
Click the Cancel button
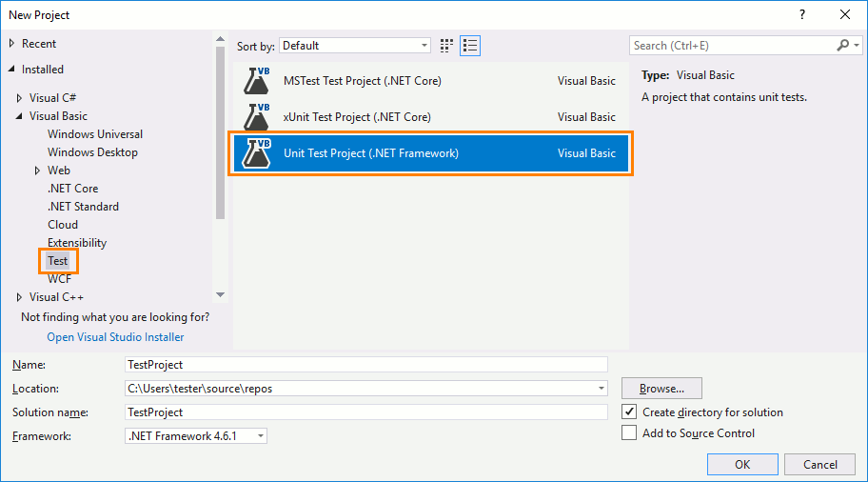(819, 464)
